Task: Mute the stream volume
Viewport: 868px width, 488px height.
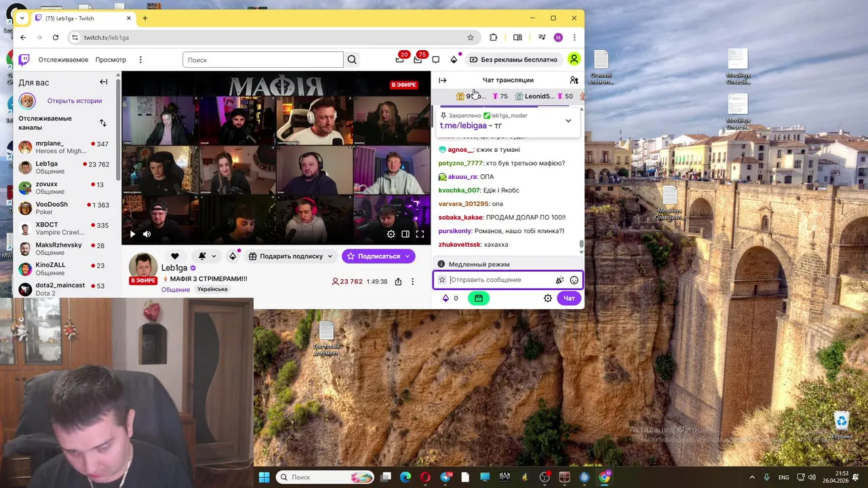Action: [x=146, y=235]
